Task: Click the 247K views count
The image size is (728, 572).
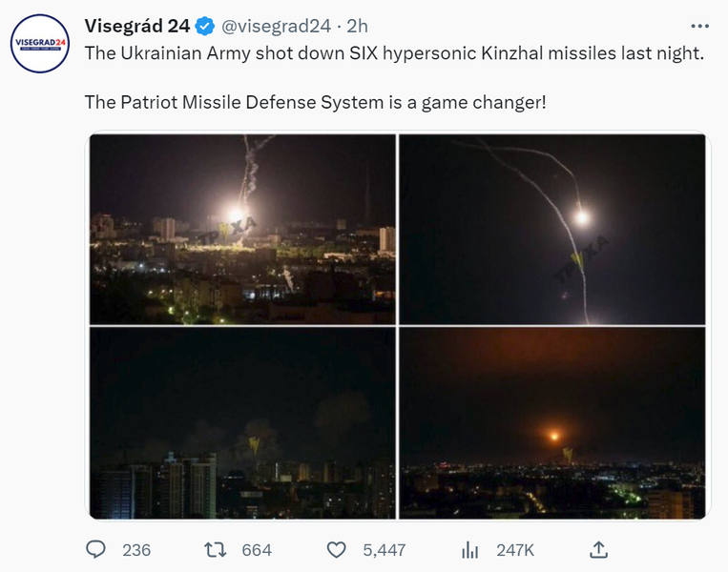Action: point(515,550)
